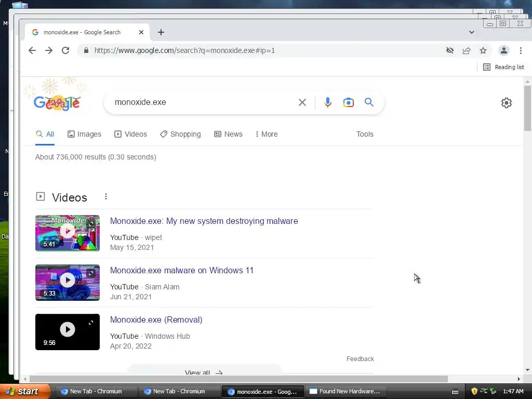View site security lock information

86,50
